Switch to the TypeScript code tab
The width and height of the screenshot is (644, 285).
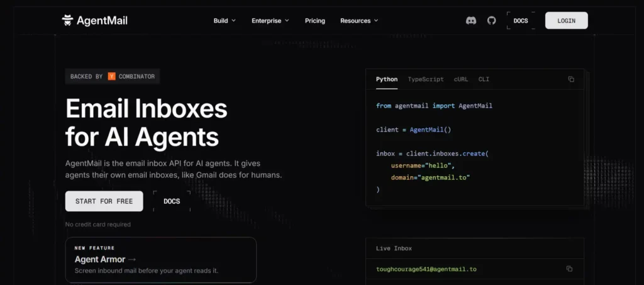(x=426, y=79)
